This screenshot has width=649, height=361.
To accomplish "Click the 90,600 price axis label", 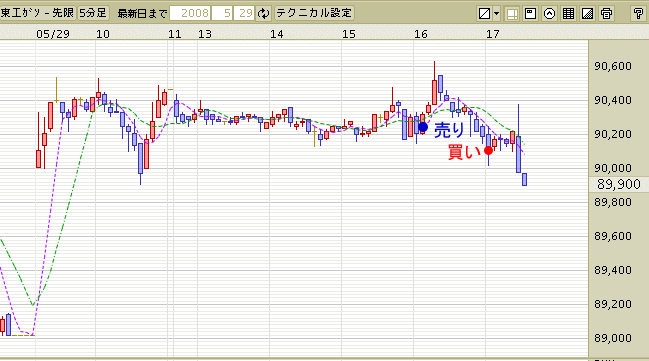I will pyautogui.click(x=613, y=66).
